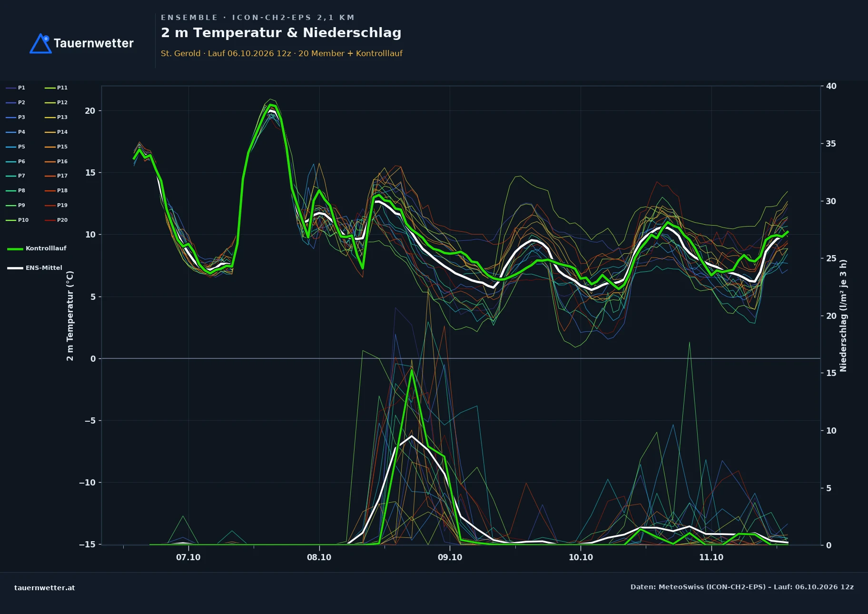Select the P6 legend entry
868x614 pixels.
pyautogui.click(x=16, y=161)
